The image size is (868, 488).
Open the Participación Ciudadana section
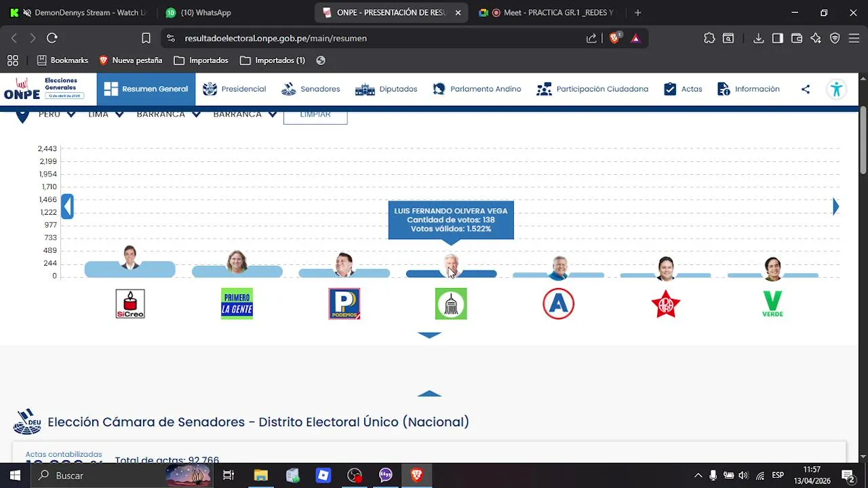tap(592, 89)
